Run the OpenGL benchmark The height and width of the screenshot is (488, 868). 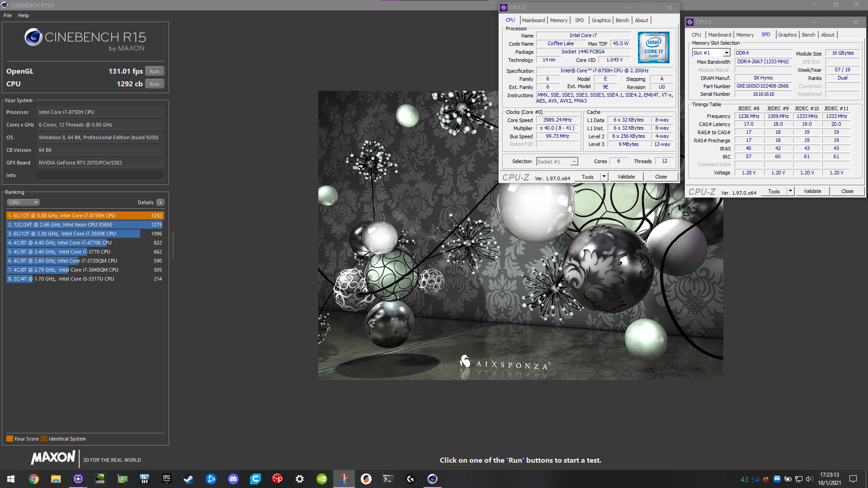click(155, 71)
